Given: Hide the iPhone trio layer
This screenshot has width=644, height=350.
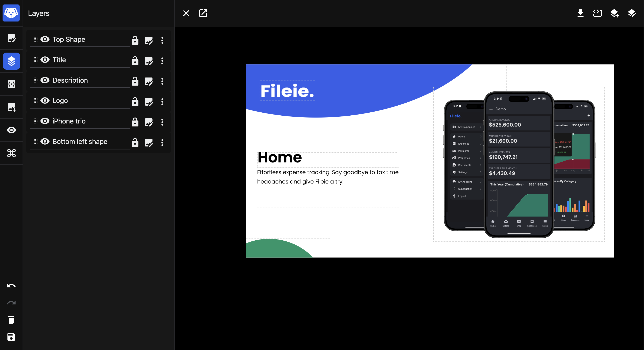Looking at the screenshot, I should point(45,121).
